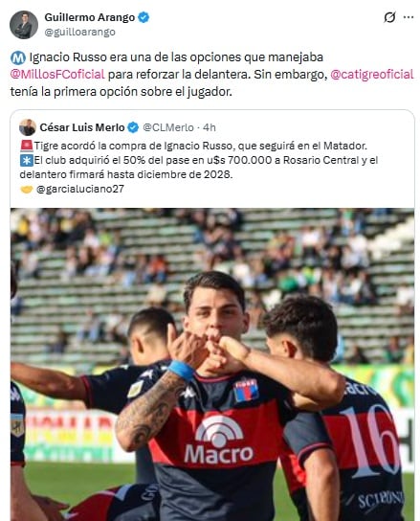
Task: Open César Luis Merlo's small avatar
Action: click(x=27, y=127)
